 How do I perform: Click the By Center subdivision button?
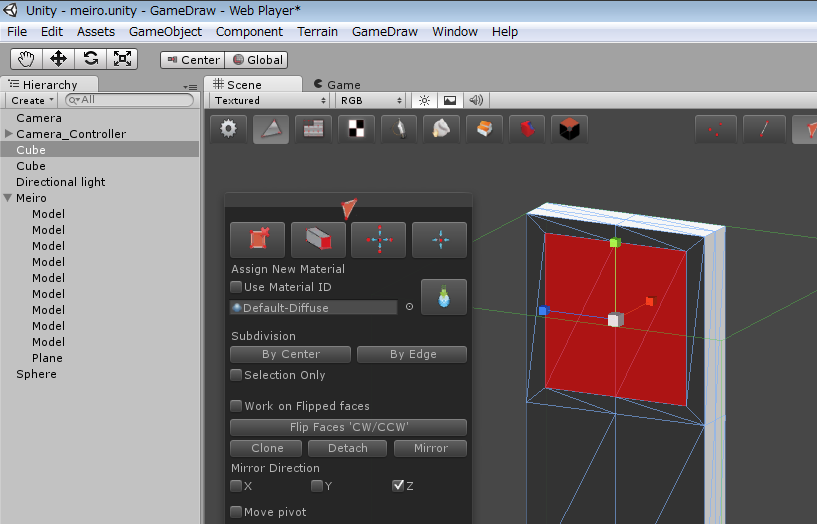290,354
